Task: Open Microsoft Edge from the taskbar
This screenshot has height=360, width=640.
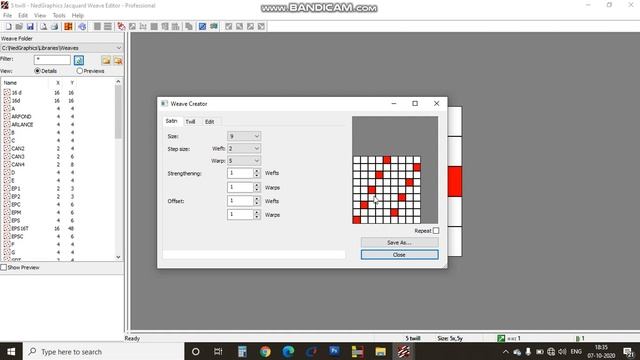Action: pos(288,351)
